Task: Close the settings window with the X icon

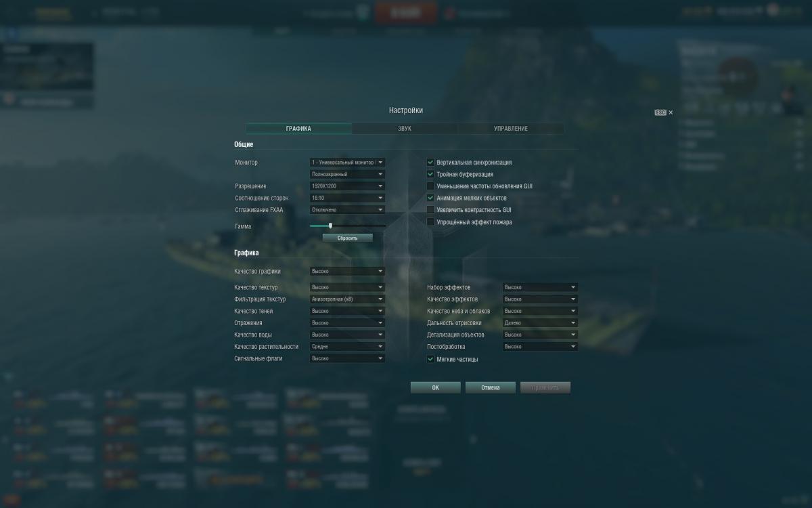Action: click(671, 112)
